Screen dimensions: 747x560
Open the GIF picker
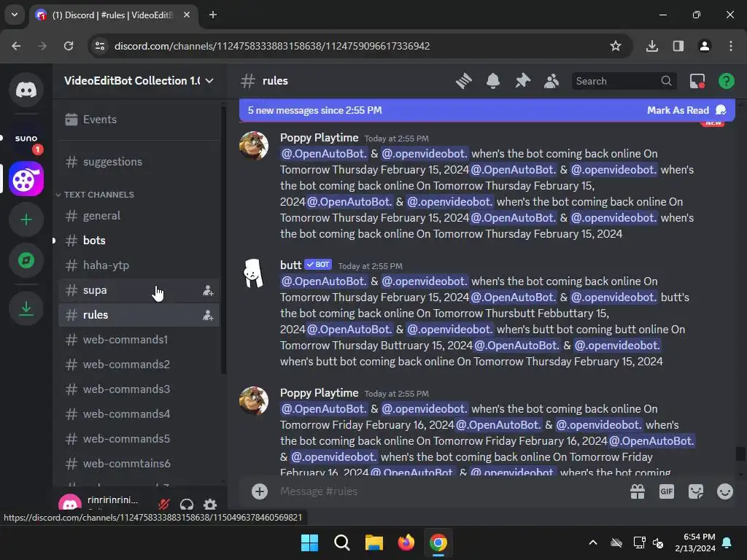(667, 491)
